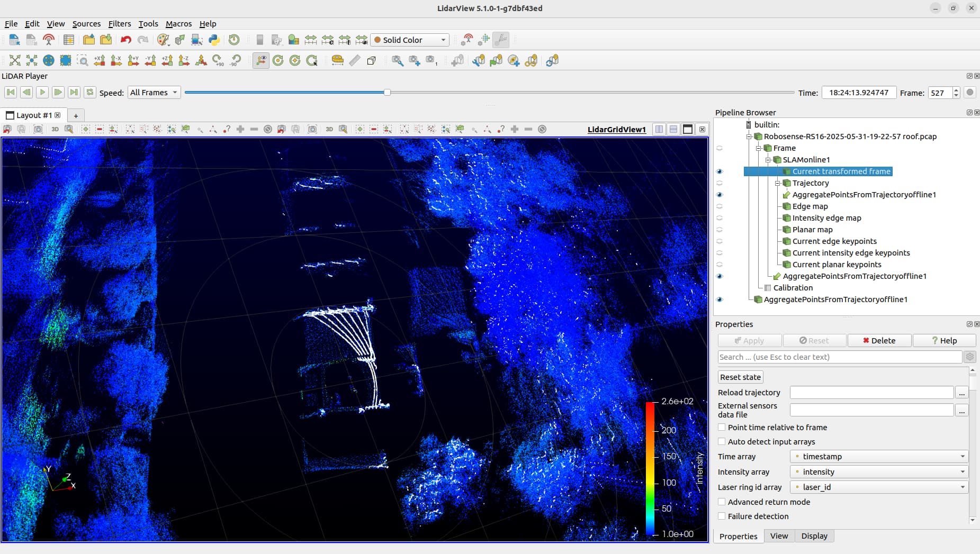
Task: Click the Zoom To Box icon
Action: [x=83, y=60]
